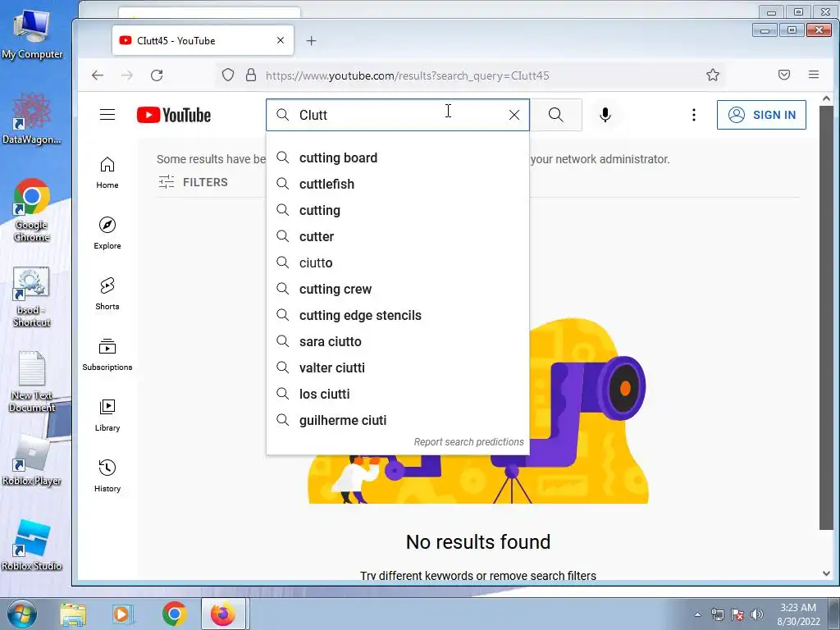
Task: Click the tracking protection shield icon
Action: 228,75
